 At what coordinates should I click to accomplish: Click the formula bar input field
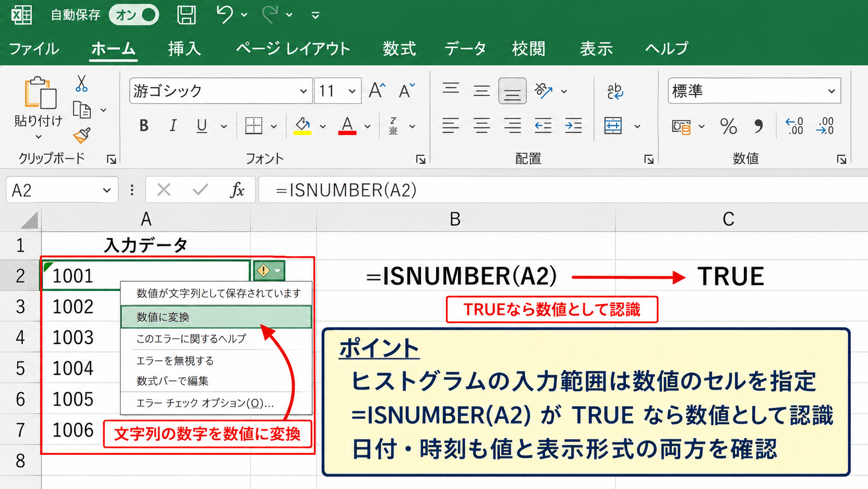pos(563,190)
